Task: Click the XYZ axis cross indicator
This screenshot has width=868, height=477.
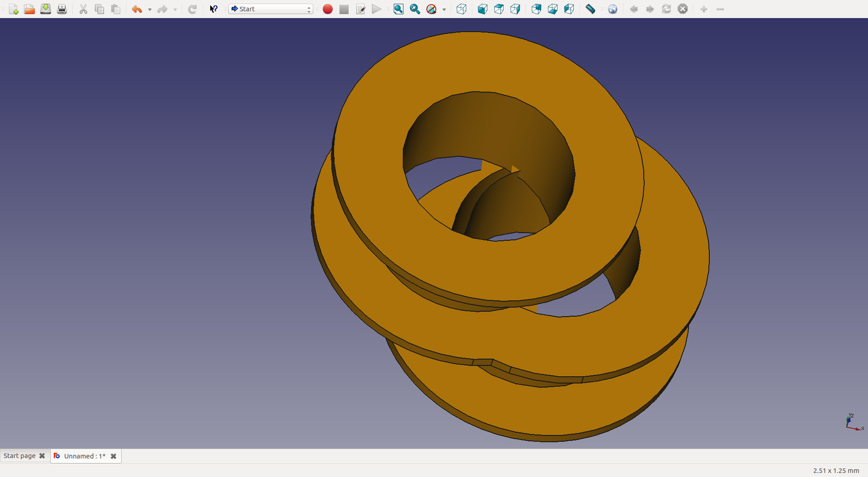Action: pos(854,422)
